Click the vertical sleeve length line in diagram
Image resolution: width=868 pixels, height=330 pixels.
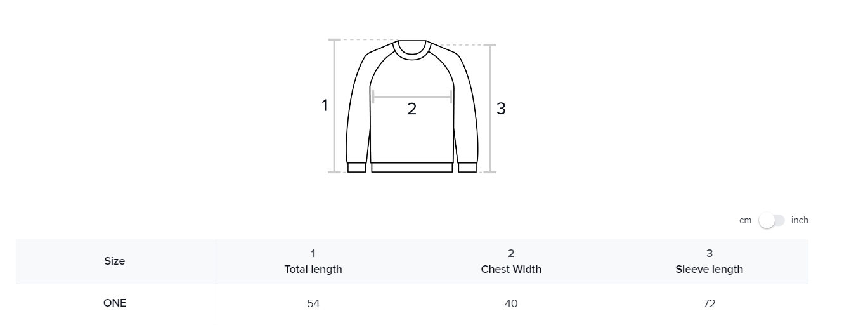(x=490, y=108)
